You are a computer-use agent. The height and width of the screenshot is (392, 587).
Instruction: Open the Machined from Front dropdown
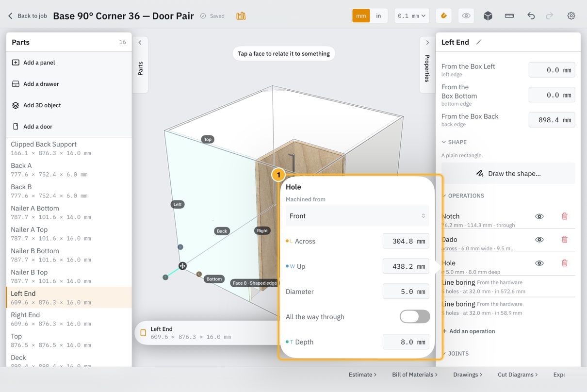(x=357, y=216)
